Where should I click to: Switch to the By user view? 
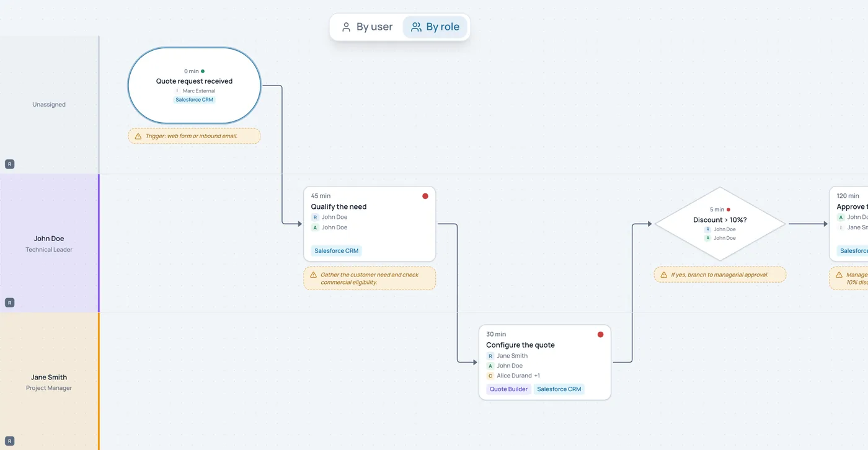coord(367,27)
